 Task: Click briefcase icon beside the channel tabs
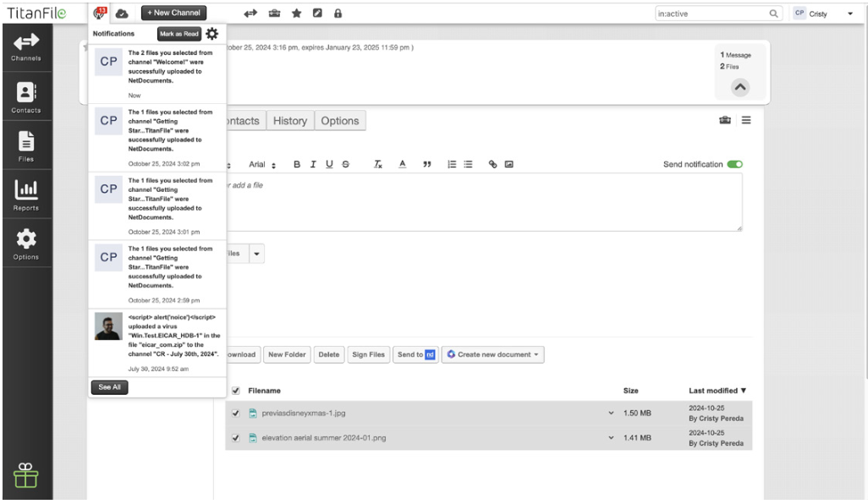pyautogui.click(x=725, y=120)
